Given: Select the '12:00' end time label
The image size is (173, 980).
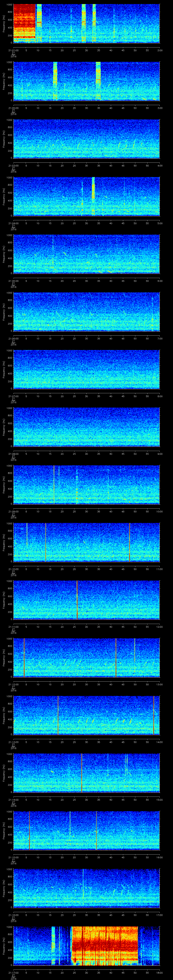Looking at the screenshot, I should [159, 627].
